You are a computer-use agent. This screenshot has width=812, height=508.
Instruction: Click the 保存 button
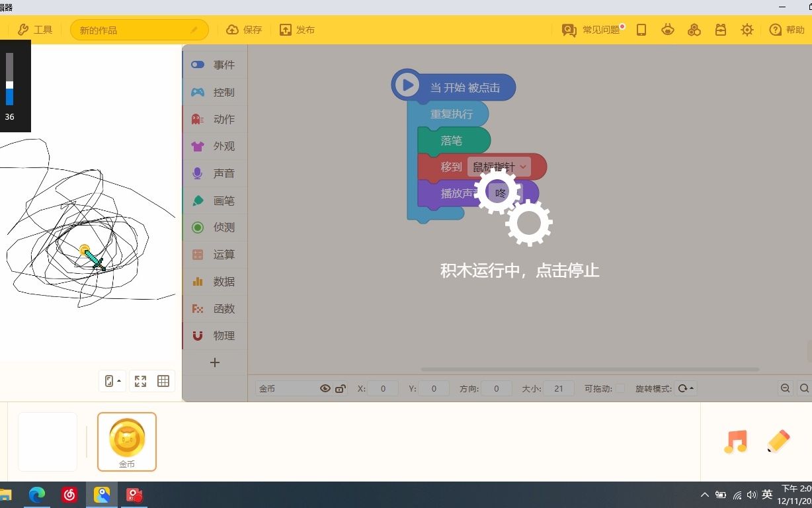(244, 29)
